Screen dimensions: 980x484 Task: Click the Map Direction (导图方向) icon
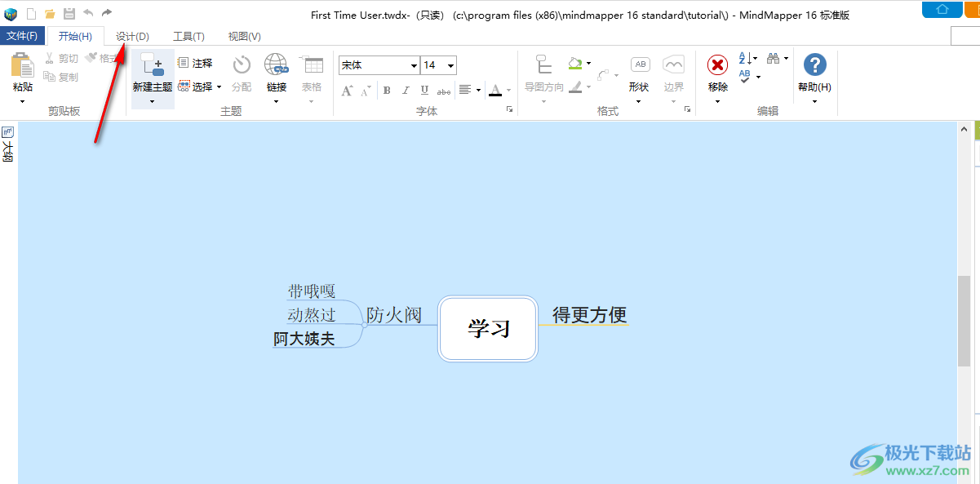pos(544,65)
